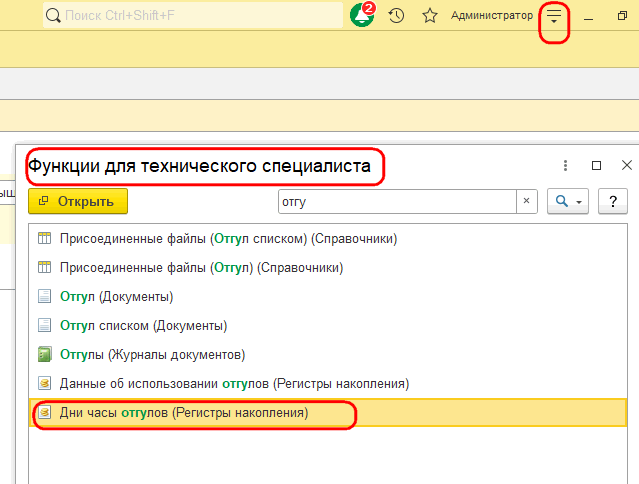Open the three-dot more menu of dialog

pyautogui.click(x=565, y=165)
